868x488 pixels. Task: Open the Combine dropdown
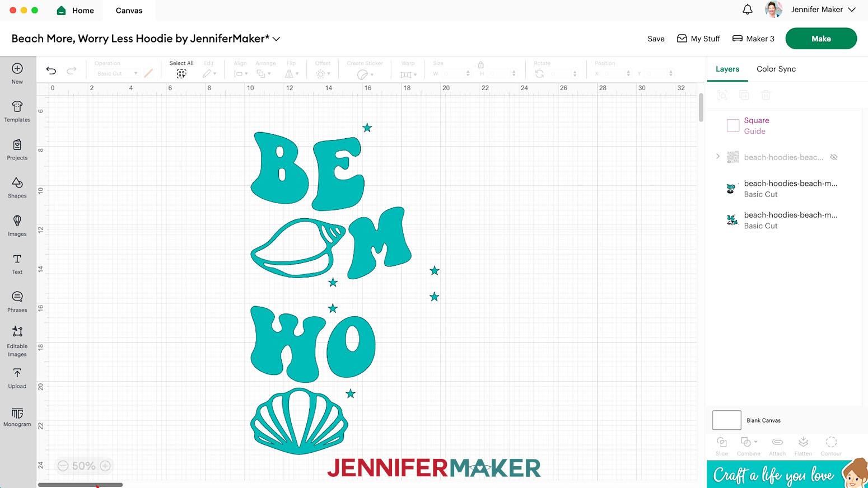click(749, 446)
